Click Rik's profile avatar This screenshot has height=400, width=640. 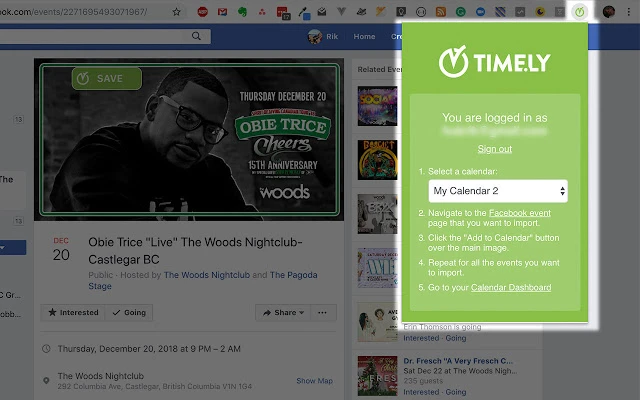[x=316, y=37]
